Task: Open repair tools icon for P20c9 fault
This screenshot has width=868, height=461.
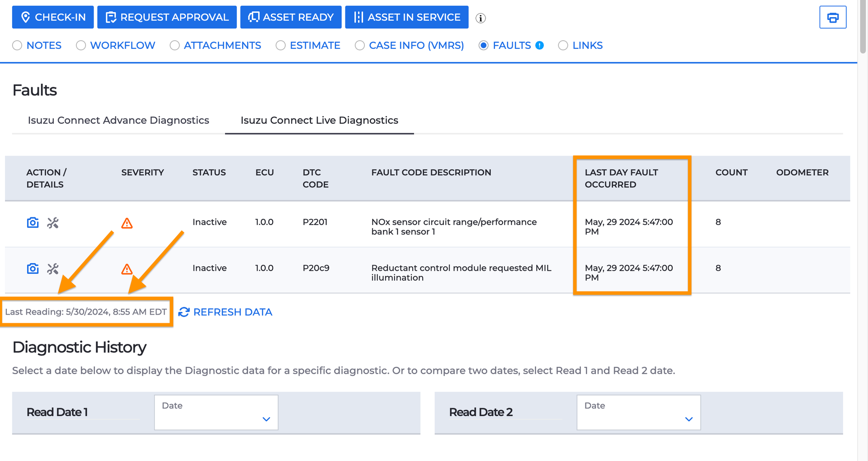Action: [53, 269]
